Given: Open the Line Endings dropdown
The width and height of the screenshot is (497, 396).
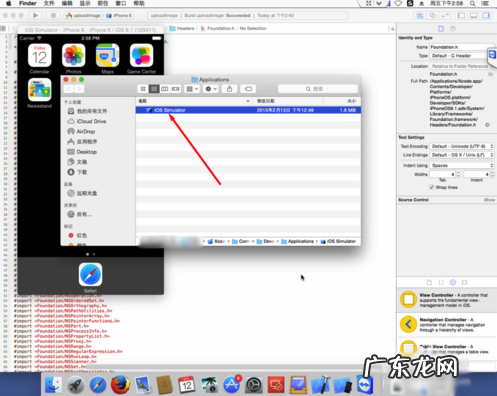Looking at the screenshot, I should click(x=462, y=155).
